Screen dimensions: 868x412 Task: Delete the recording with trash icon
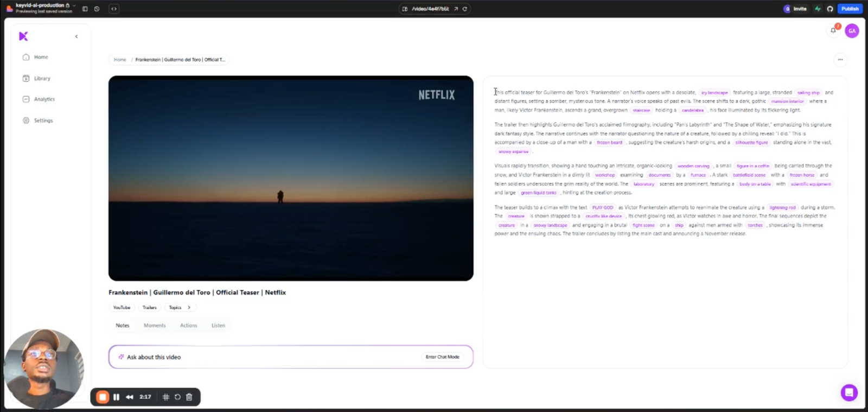click(189, 397)
